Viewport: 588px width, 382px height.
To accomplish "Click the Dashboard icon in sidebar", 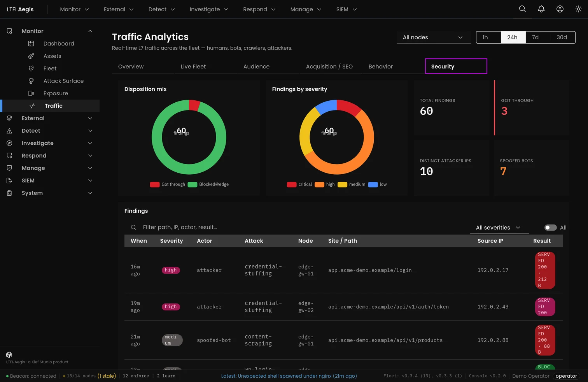I will [x=31, y=44].
